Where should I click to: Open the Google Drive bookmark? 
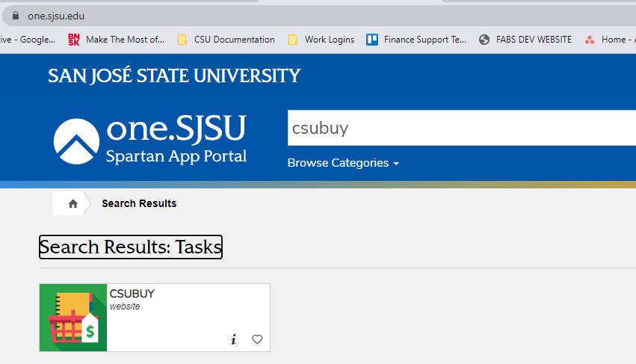pos(27,40)
